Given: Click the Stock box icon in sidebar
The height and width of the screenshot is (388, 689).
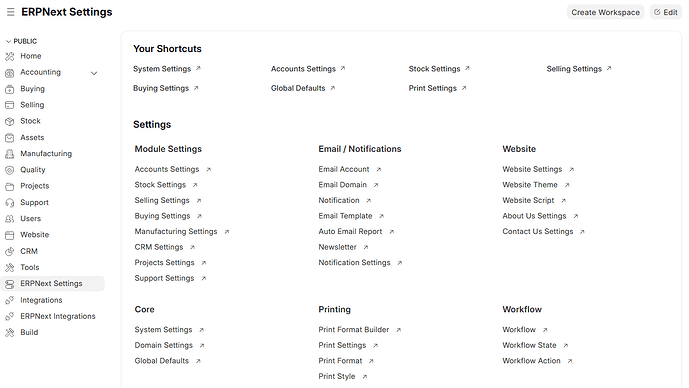Looking at the screenshot, I should click(x=10, y=121).
